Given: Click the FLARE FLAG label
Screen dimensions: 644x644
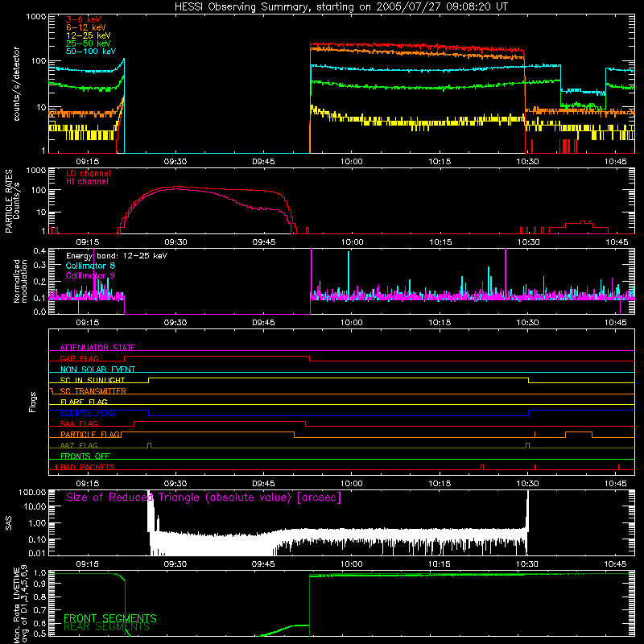Looking at the screenshot, I should point(84,402).
